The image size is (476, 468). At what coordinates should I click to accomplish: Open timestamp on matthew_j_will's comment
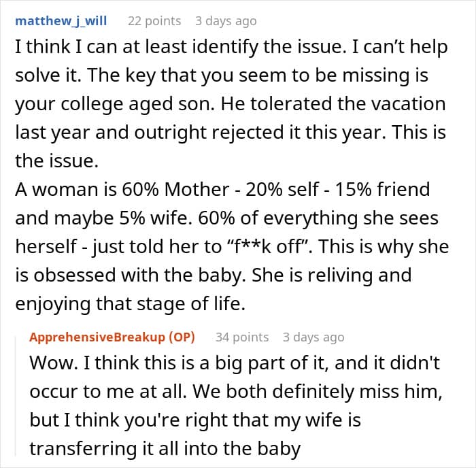pos(226,20)
